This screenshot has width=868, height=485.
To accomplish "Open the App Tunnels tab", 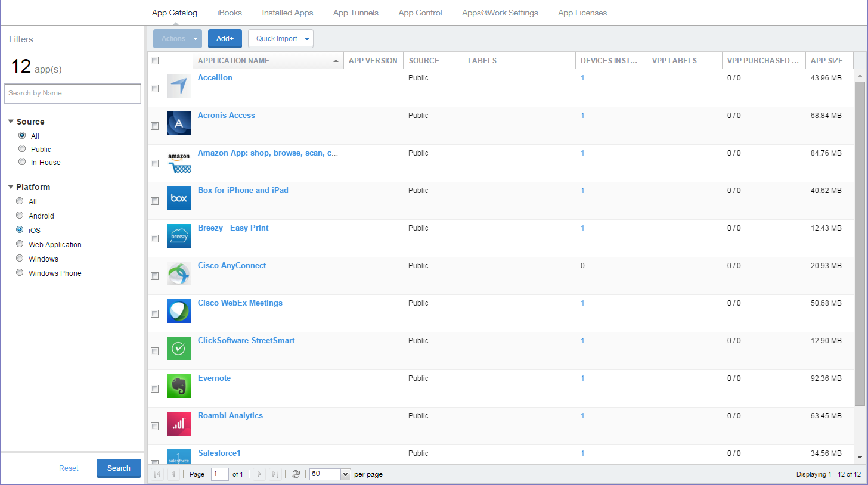I will tap(356, 13).
